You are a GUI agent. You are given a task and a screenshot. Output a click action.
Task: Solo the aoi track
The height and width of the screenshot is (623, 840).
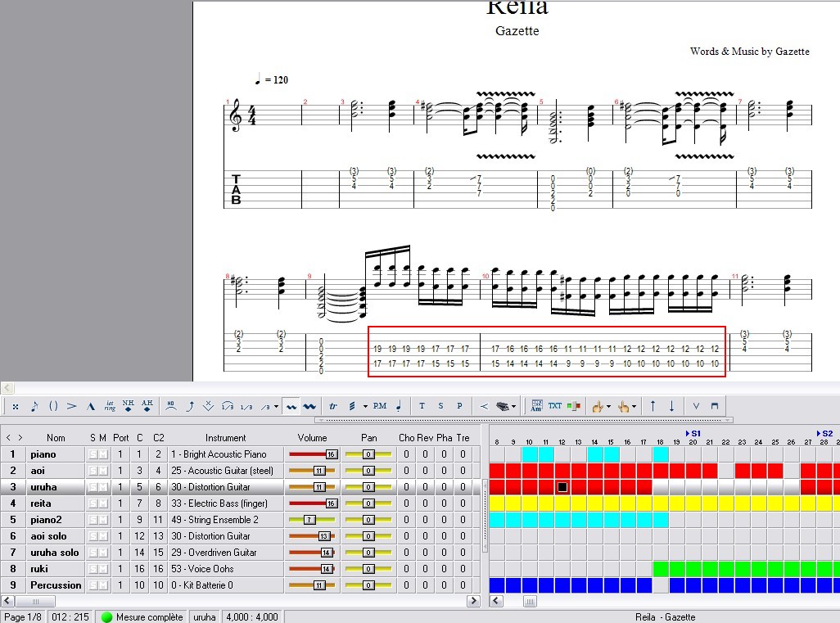pyautogui.click(x=93, y=471)
